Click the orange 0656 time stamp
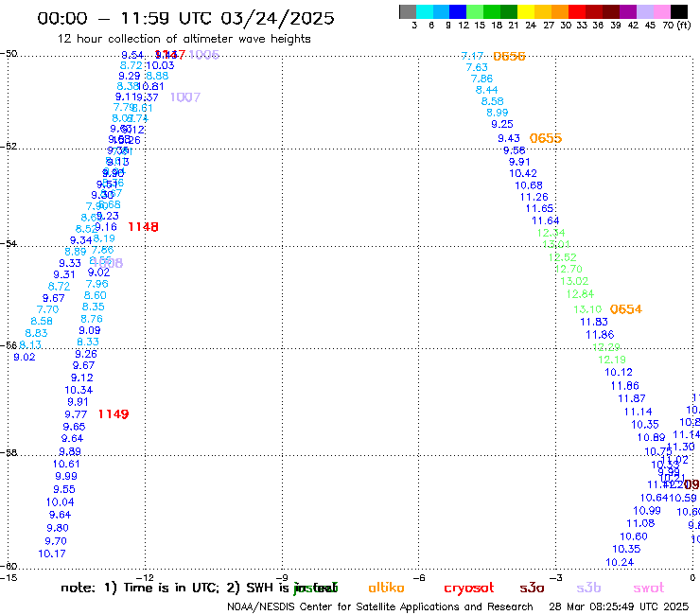Screen dimensions: 700x615 pos(509,56)
